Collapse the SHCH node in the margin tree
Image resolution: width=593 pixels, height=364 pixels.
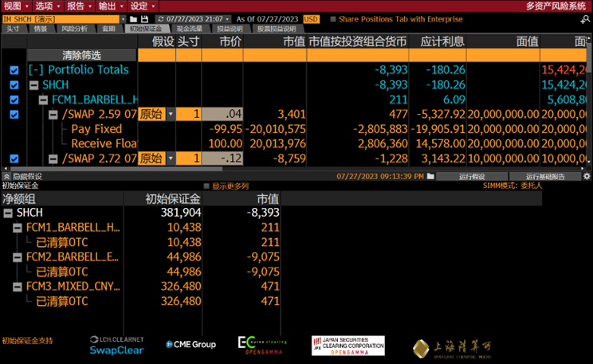(x=8, y=213)
